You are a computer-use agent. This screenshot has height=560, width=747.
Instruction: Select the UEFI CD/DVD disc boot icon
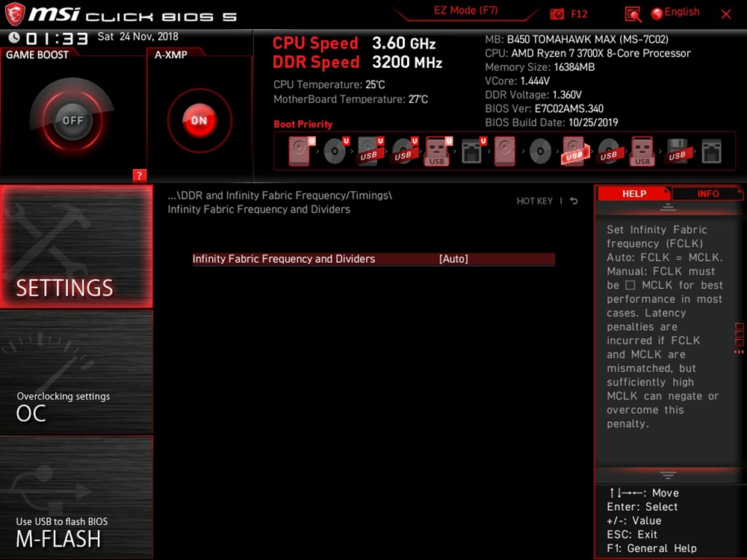[x=336, y=151]
